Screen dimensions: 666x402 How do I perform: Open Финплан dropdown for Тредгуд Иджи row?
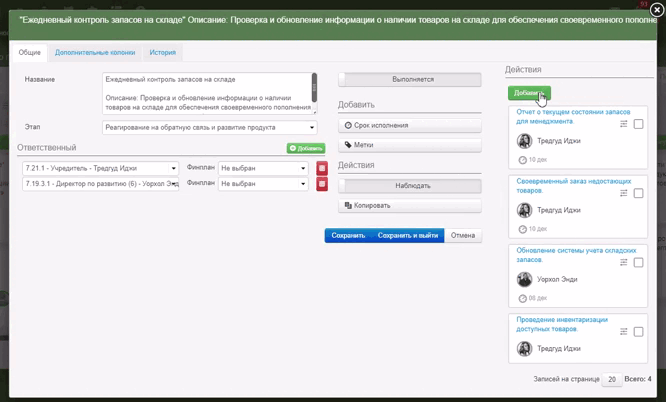coord(263,168)
